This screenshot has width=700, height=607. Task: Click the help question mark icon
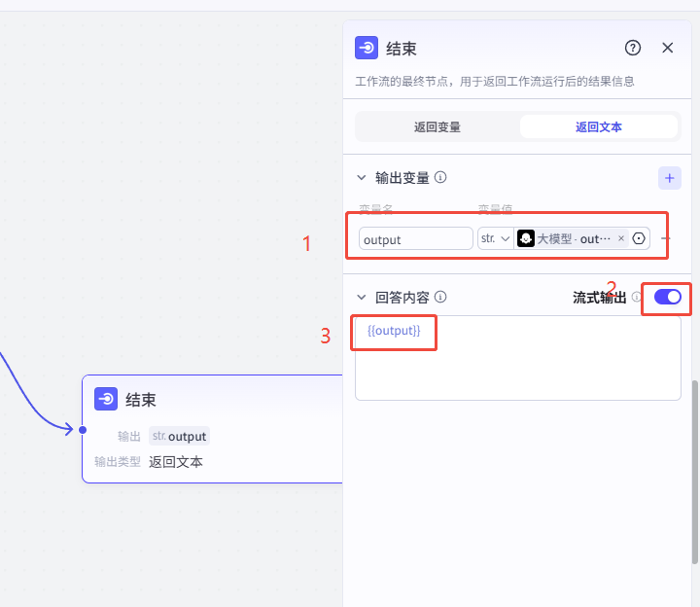point(633,48)
